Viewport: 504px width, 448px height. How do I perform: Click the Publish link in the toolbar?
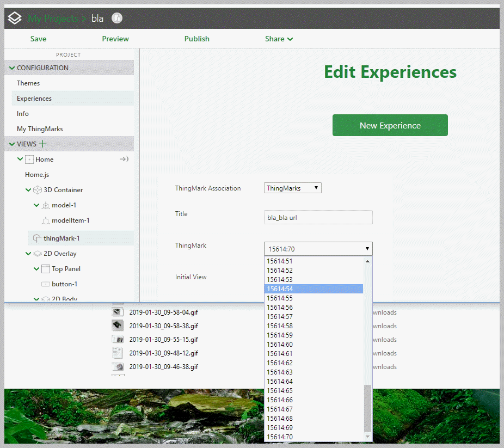pos(196,39)
